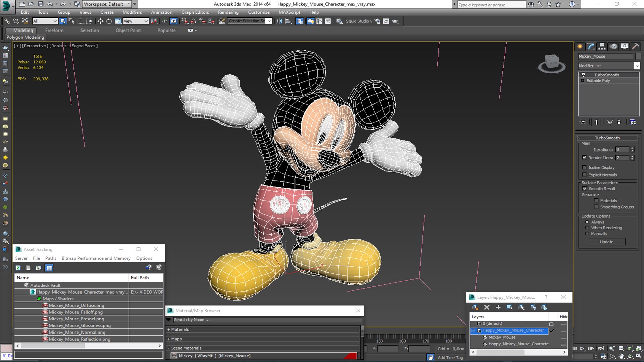This screenshot has width=644, height=362.
Task: Open Configure Modifier Sets icon
Action: (633, 122)
